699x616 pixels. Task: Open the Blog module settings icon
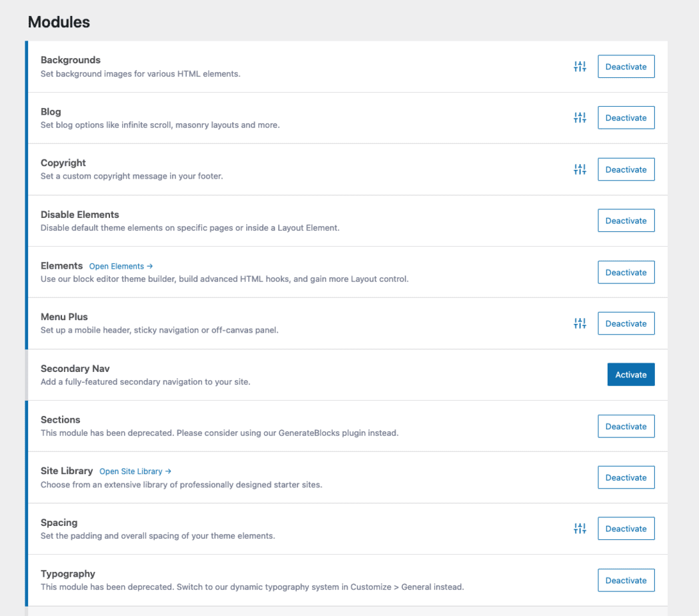580,117
